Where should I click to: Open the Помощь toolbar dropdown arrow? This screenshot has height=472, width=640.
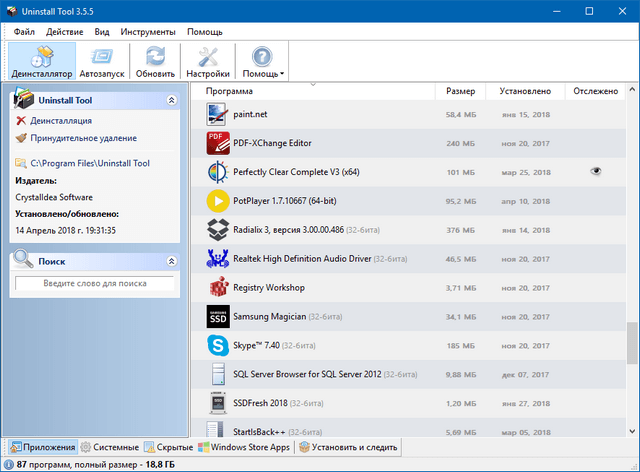coord(282,73)
